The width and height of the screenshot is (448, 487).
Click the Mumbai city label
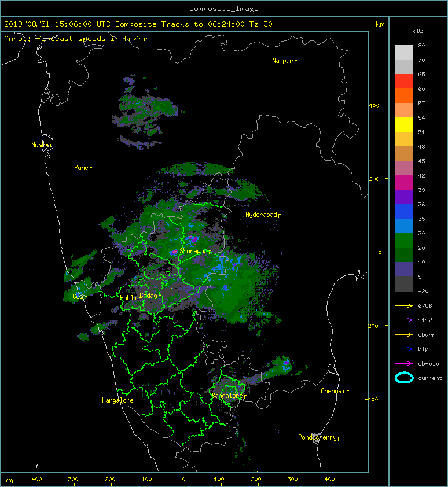coord(43,145)
